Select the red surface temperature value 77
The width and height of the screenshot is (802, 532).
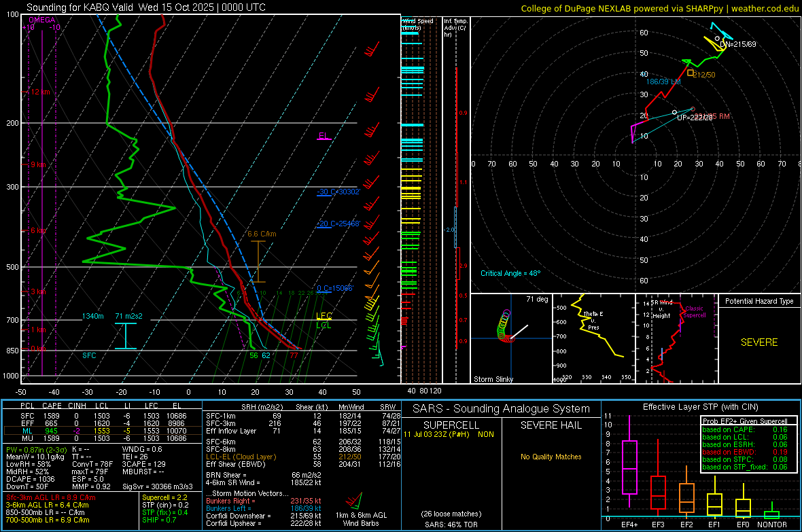[294, 355]
